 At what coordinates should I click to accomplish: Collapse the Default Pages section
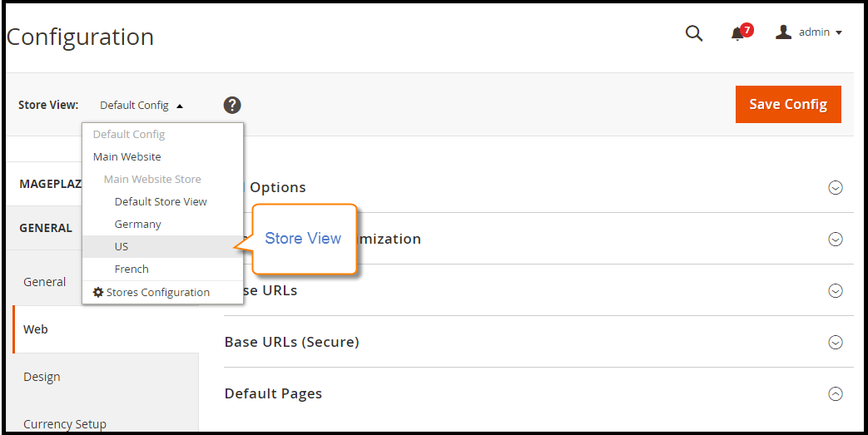click(836, 393)
